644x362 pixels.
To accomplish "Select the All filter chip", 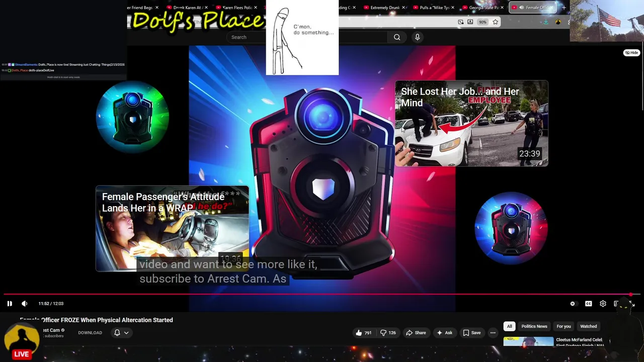I will click(x=509, y=326).
